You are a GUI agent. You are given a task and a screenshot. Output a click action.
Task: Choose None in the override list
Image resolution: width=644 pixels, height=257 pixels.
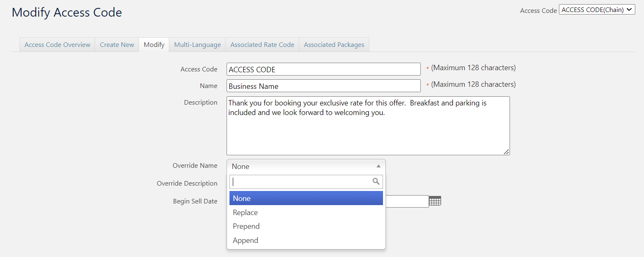306,198
